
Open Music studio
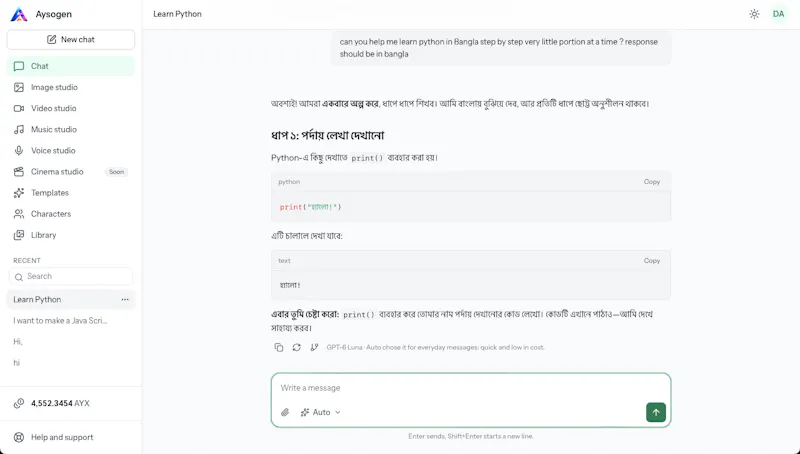pos(71,130)
